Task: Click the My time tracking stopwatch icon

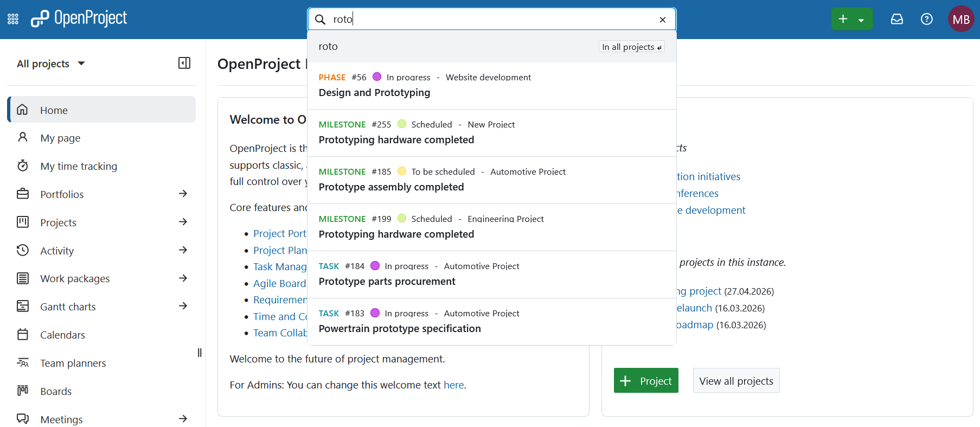Action: click(x=22, y=165)
